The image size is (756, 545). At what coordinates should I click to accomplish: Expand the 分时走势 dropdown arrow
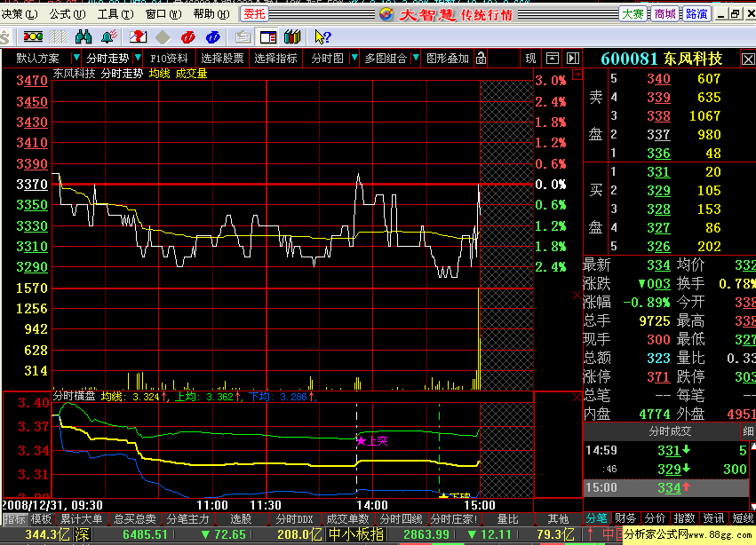(x=138, y=58)
